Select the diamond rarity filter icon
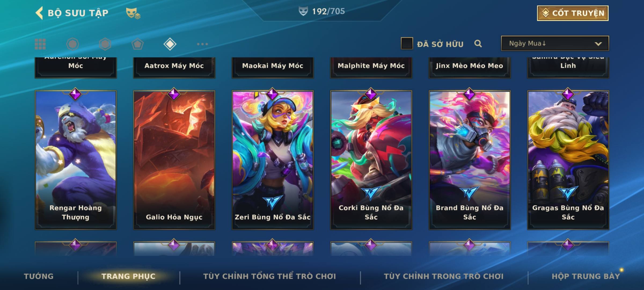644x290 pixels. pos(170,44)
